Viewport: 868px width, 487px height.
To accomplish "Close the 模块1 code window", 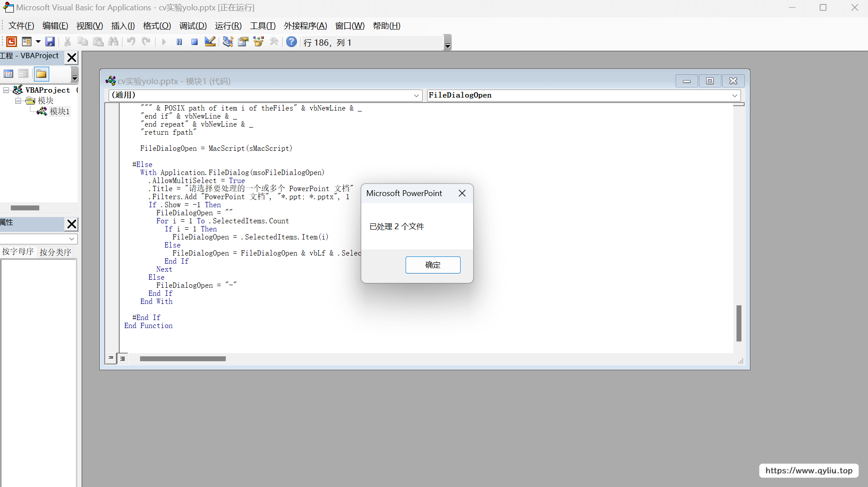I will (733, 81).
